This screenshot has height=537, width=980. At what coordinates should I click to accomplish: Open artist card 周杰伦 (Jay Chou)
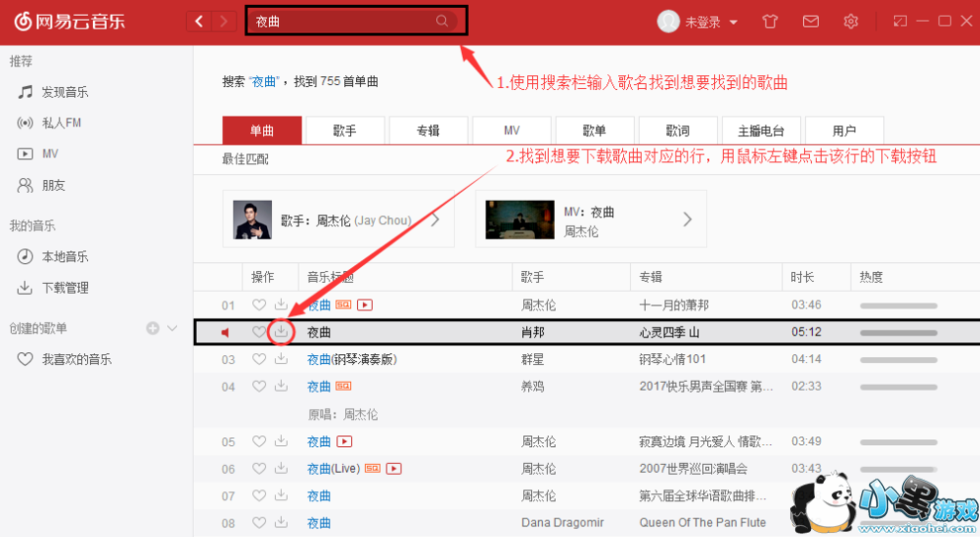[x=338, y=220]
